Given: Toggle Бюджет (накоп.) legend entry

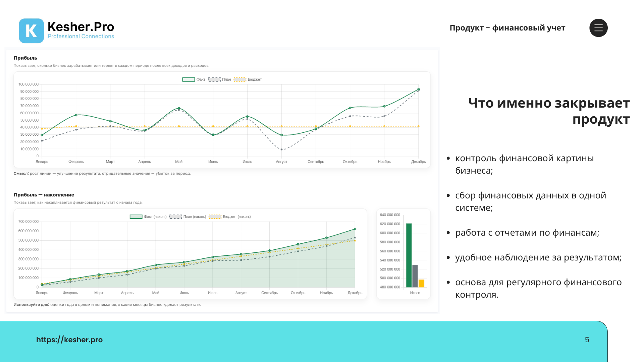Looking at the screenshot, I should [230, 217].
